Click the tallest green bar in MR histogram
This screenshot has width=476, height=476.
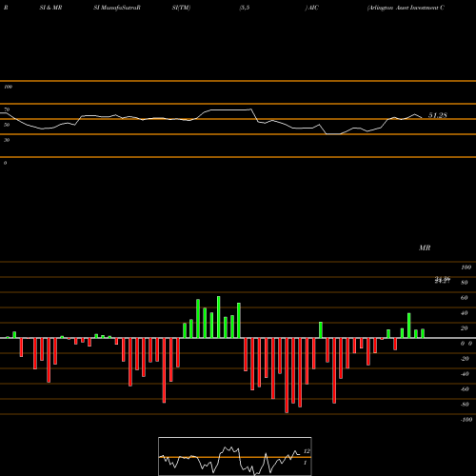click(219, 317)
